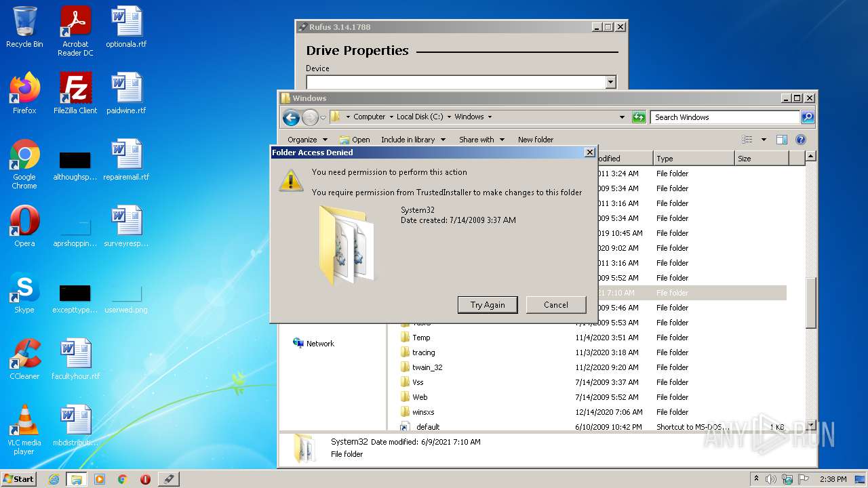Click in the Search Windows field
The width and height of the screenshot is (868, 488).
coord(725,117)
